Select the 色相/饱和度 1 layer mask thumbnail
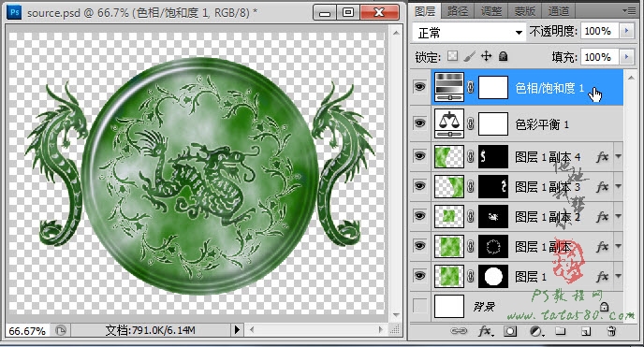The height and width of the screenshot is (347, 644). pyautogui.click(x=493, y=87)
